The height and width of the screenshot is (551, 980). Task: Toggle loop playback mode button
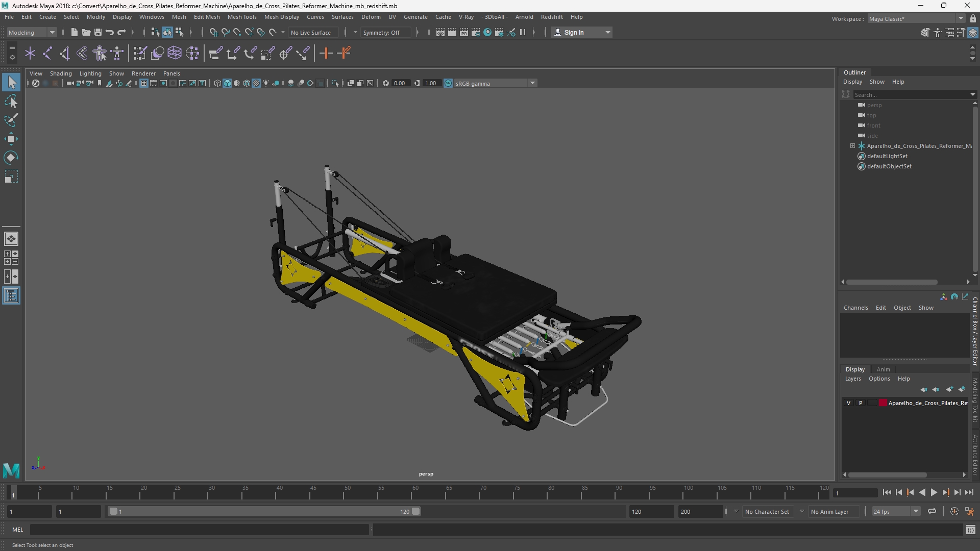932,511
